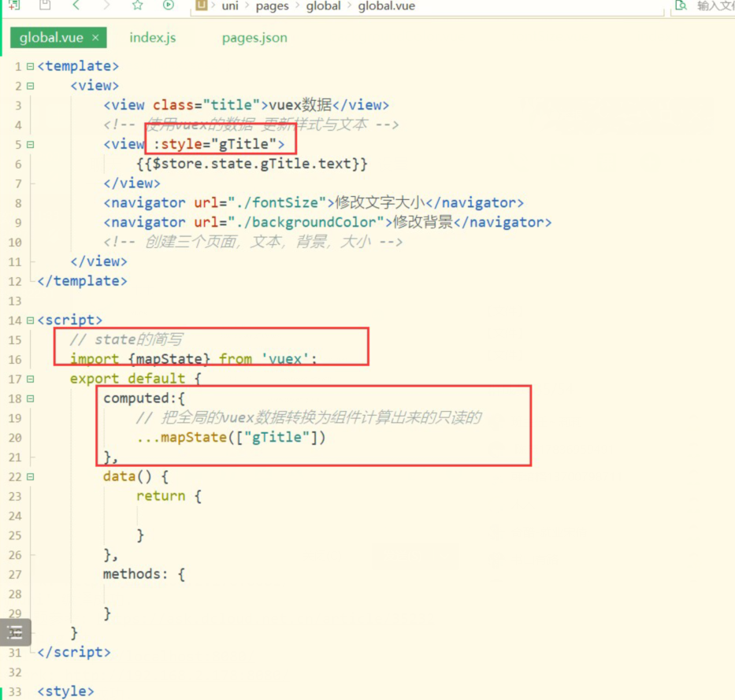
Task: Click the file search magnifier icon
Action: pyautogui.click(x=681, y=6)
